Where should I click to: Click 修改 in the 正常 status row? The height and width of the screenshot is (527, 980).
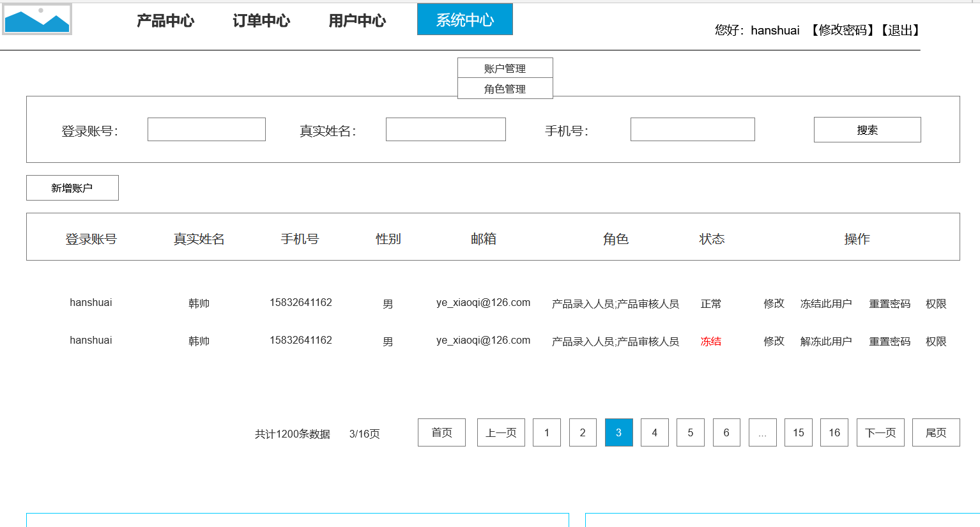pos(774,303)
